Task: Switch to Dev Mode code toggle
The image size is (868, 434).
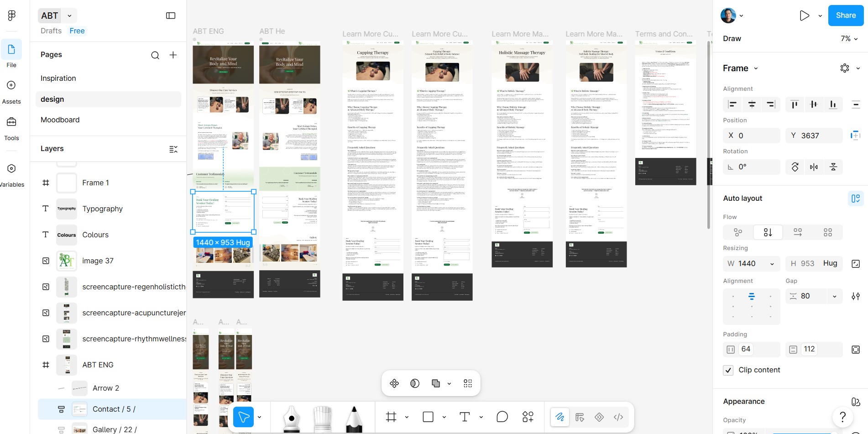Action: pyautogui.click(x=618, y=417)
